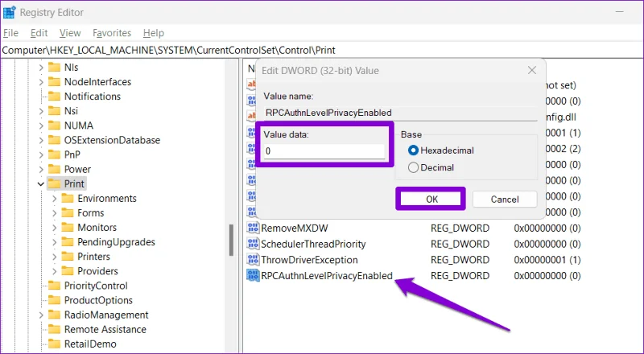Select the PriorityControl key label
This screenshot has width=644, height=354.
(x=96, y=286)
